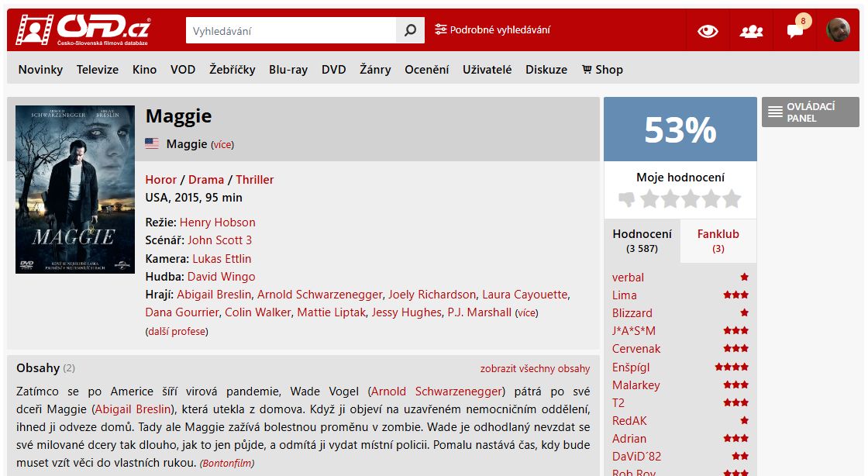Click the Shop cart menu item
Viewport: 868px width, 476px height.
602,70
